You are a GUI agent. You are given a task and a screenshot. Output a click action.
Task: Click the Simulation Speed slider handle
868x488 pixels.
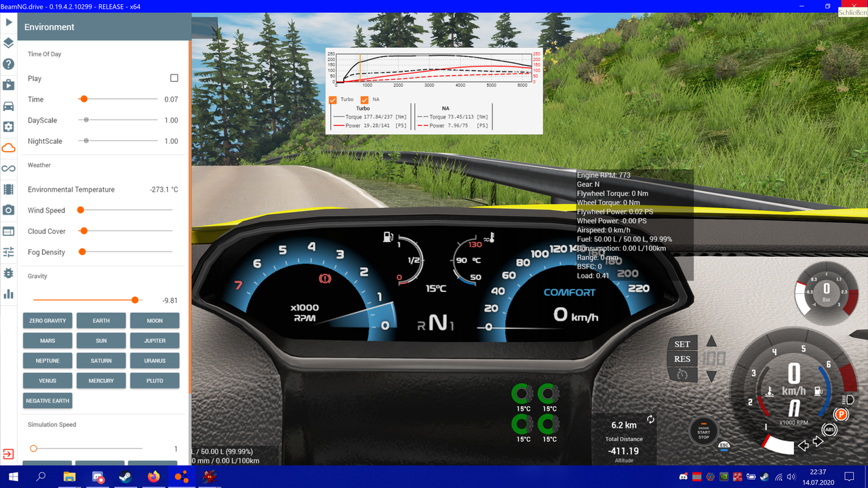(33, 448)
